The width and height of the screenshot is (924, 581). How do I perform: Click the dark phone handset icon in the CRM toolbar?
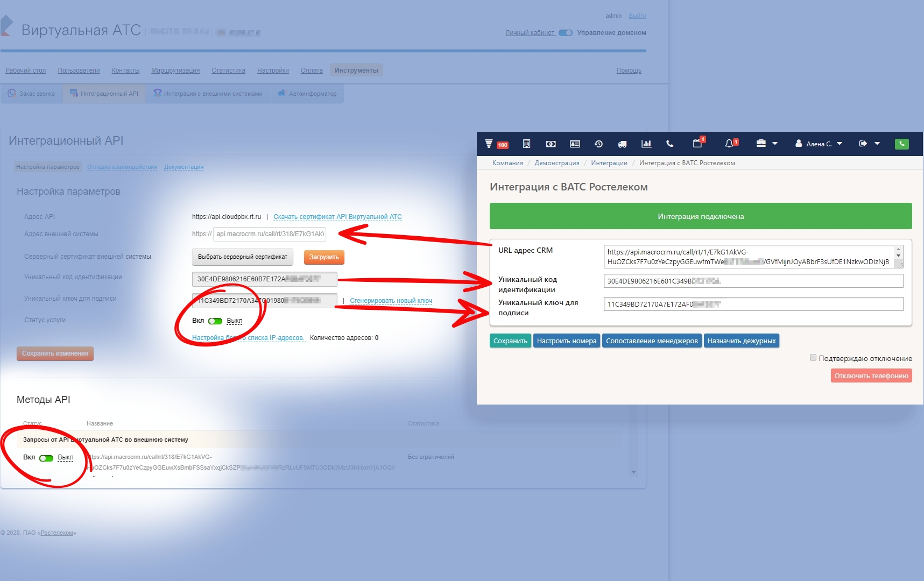tap(670, 144)
